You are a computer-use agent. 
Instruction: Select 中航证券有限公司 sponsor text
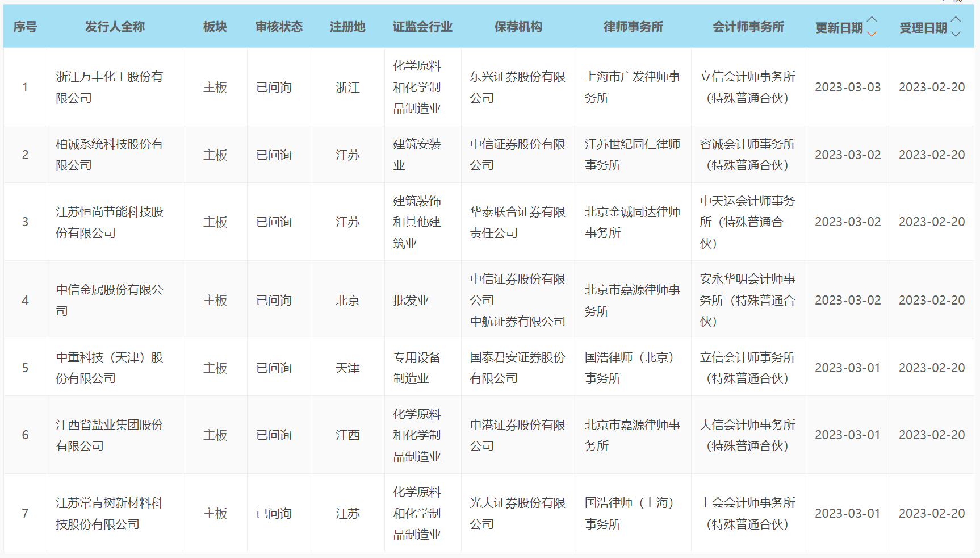pos(518,322)
